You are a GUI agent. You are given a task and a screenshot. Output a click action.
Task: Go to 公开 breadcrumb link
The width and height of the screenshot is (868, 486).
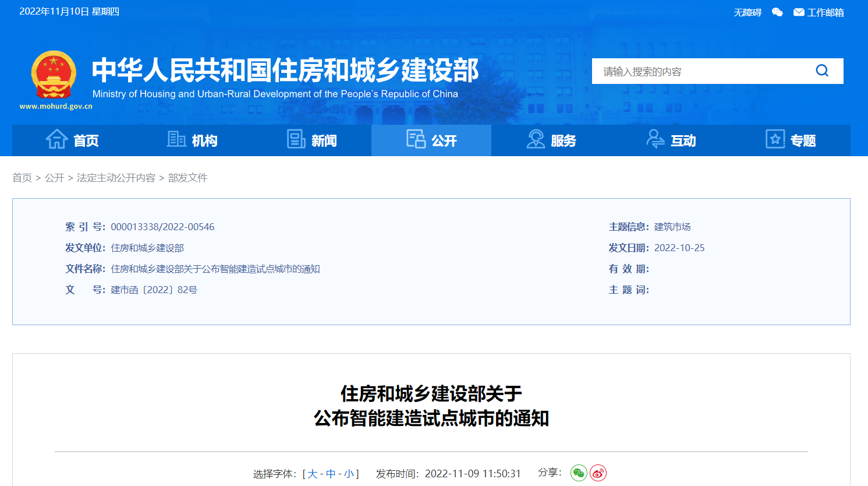(55, 178)
